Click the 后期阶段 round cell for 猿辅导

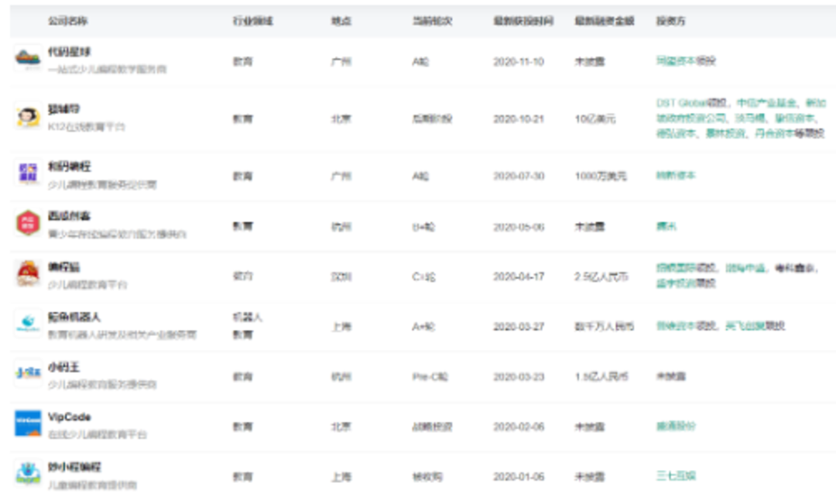pos(432,119)
